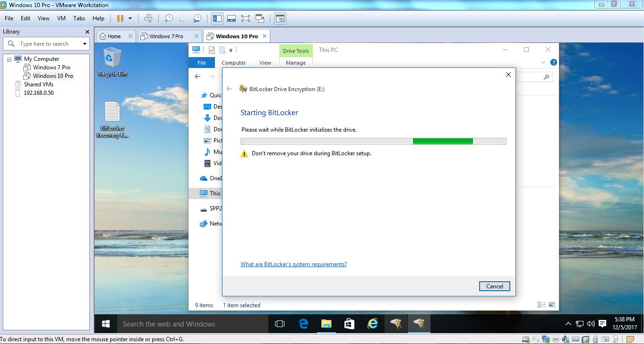Toggle the Library panel visibility
Viewport: 644px width, 344px height.
(216, 18)
